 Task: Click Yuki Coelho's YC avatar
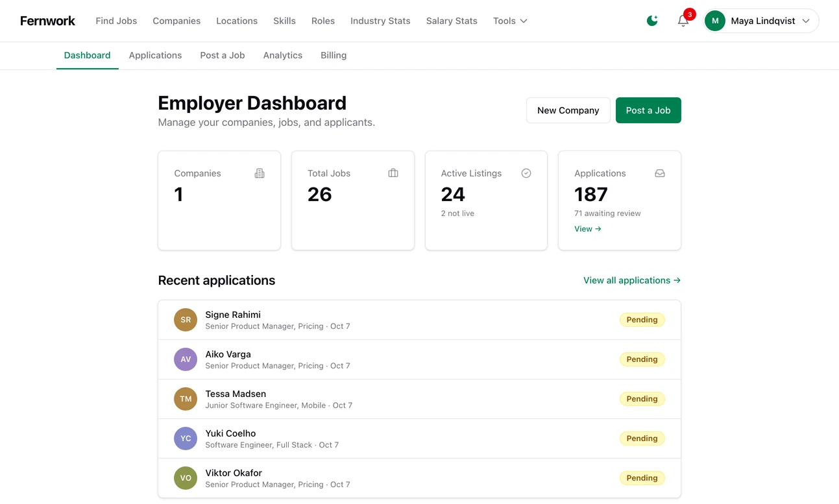coord(186,438)
